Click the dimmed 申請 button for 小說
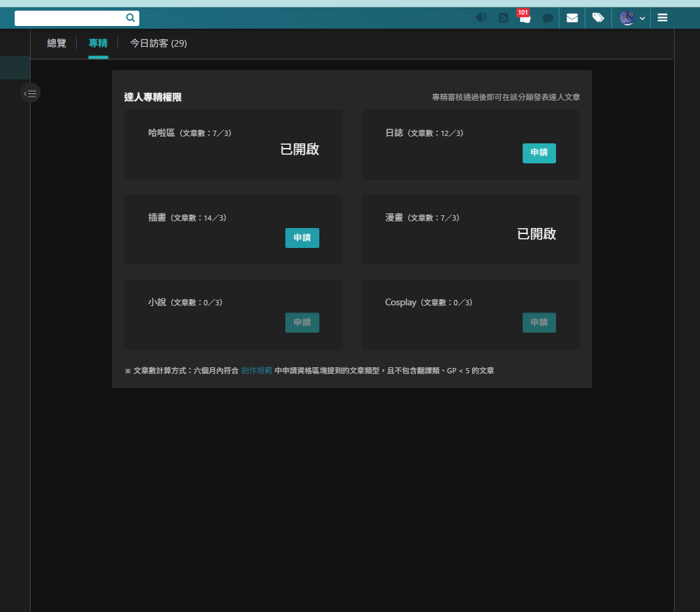 (x=302, y=323)
